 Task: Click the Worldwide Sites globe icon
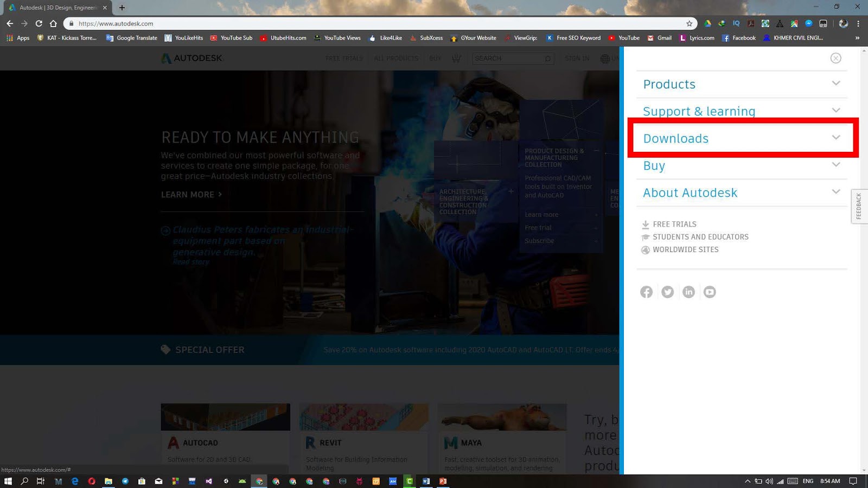point(646,249)
